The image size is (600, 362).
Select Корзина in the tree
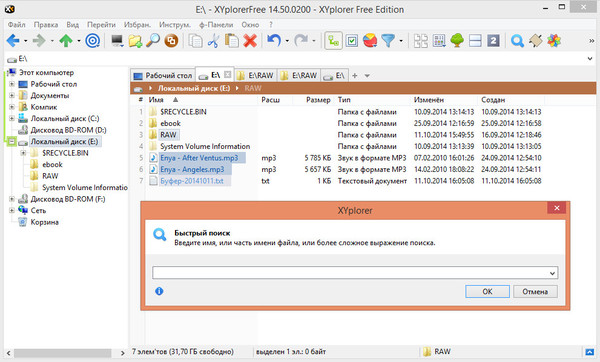tap(44, 222)
